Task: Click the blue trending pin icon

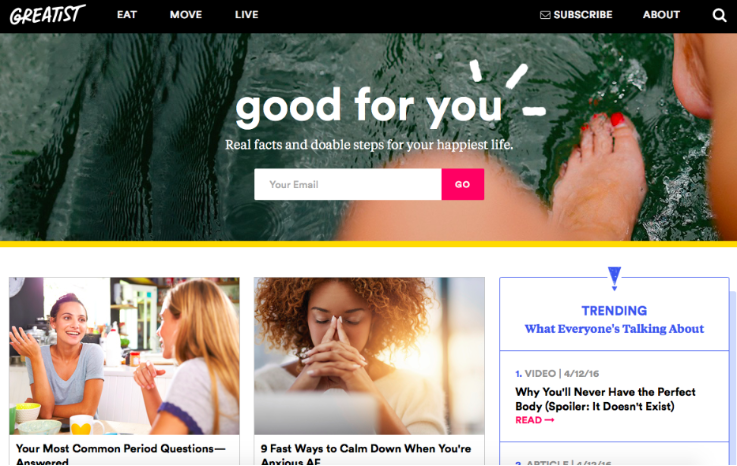Action: 614,278
